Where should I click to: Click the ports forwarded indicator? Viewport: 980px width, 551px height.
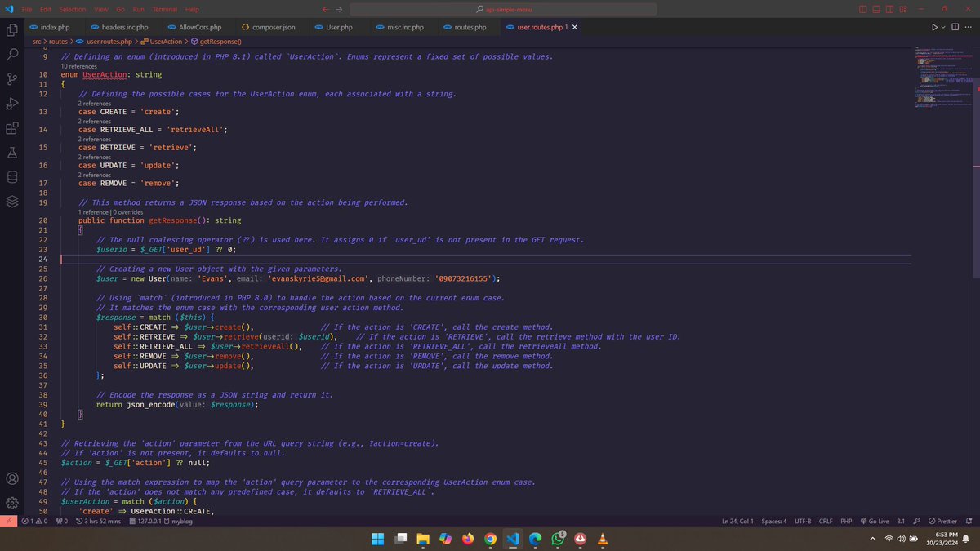pyautogui.click(x=61, y=521)
